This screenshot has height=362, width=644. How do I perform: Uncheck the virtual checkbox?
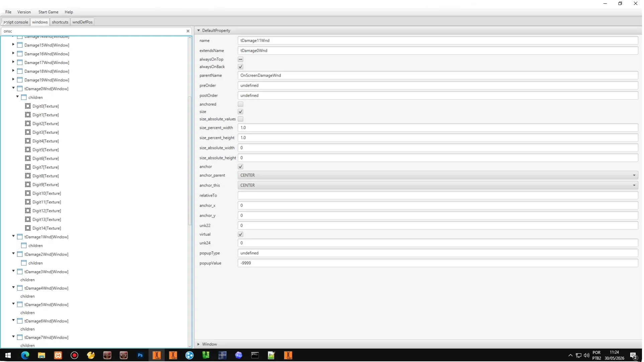241,234
